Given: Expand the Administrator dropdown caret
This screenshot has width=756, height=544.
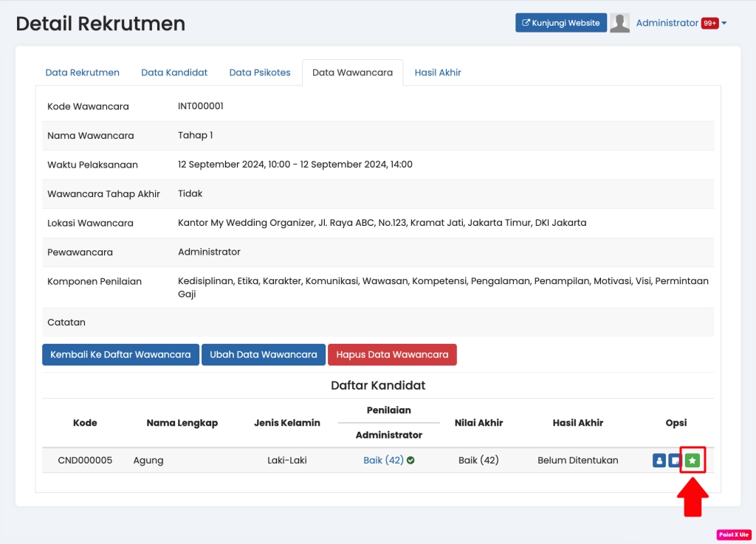Looking at the screenshot, I should point(724,23).
